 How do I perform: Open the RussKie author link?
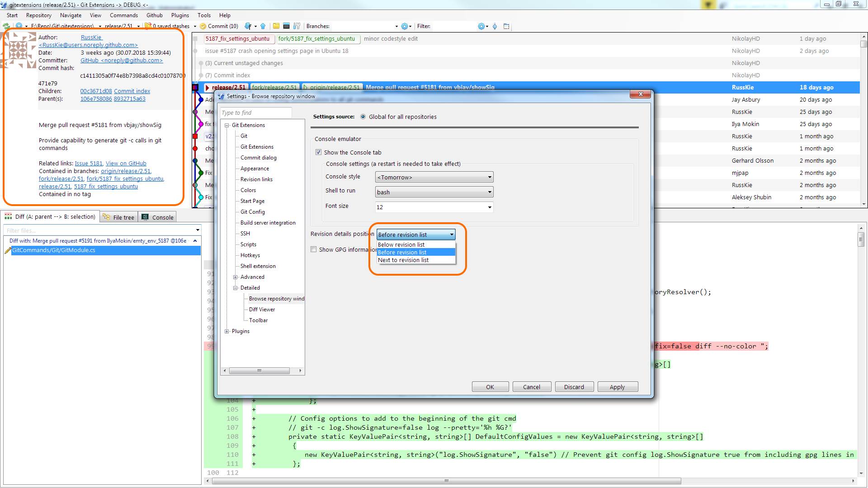point(91,38)
